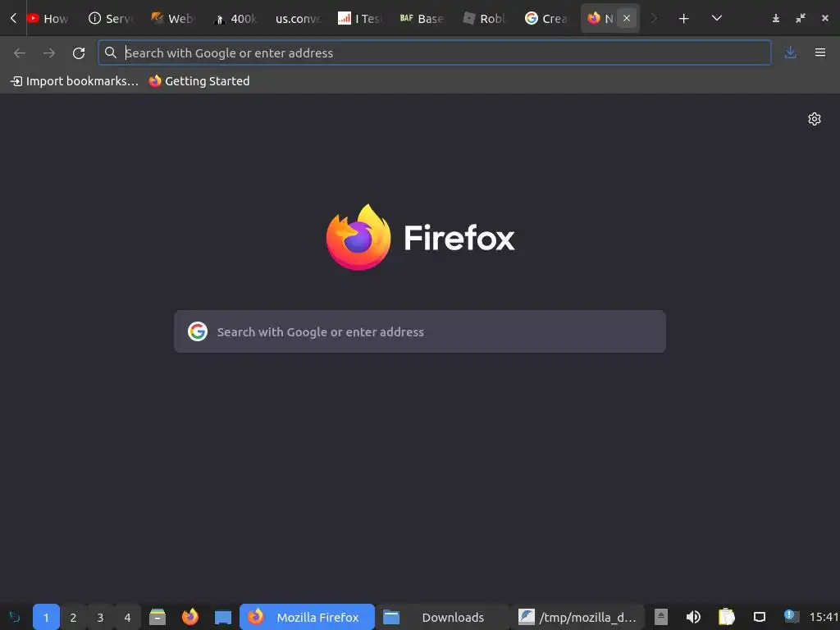The width and height of the screenshot is (840, 630).
Task: Click the display tray icon
Action: pos(759,617)
